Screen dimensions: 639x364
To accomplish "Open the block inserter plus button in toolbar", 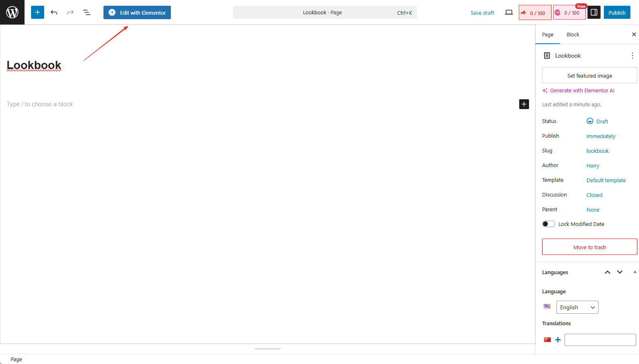I will click(38, 12).
